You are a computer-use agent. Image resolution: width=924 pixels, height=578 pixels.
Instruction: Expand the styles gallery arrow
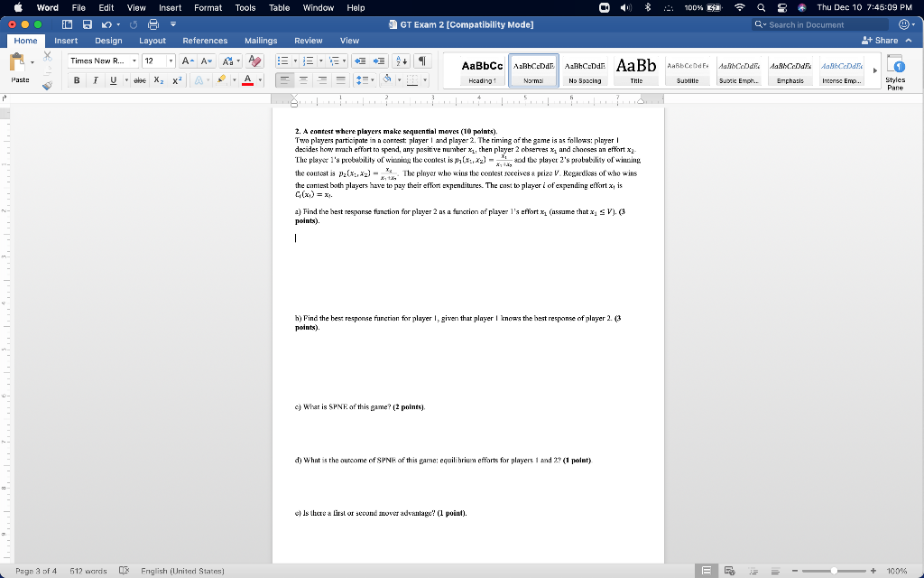pos(875,70)
